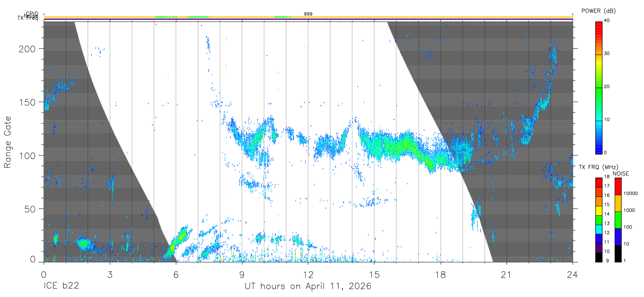Viewport: 644px width, 297px height.
Task: Click the Range Gate axis title
Action: [8, 142]
